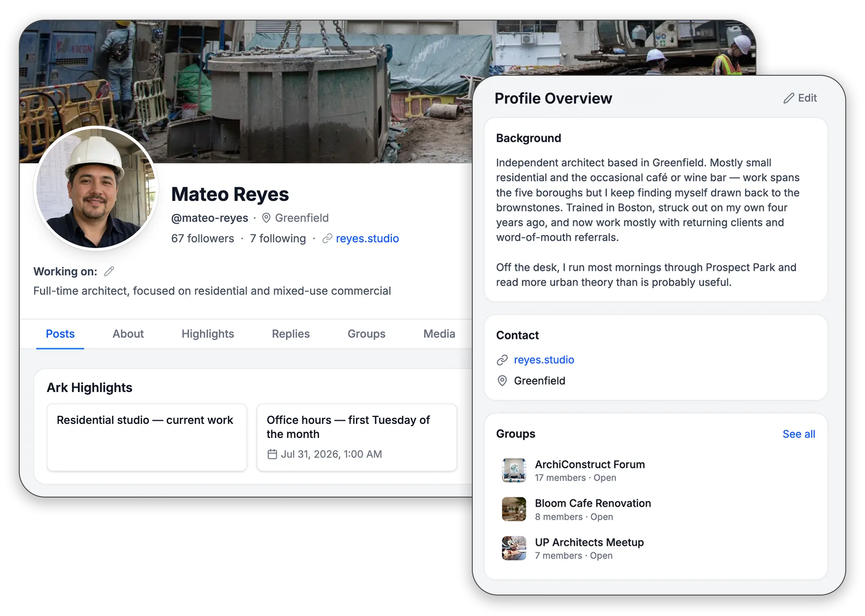Screen dimensions: 865x616
Task: Click ArchiConstruct Forum group name
Action: 590,465
